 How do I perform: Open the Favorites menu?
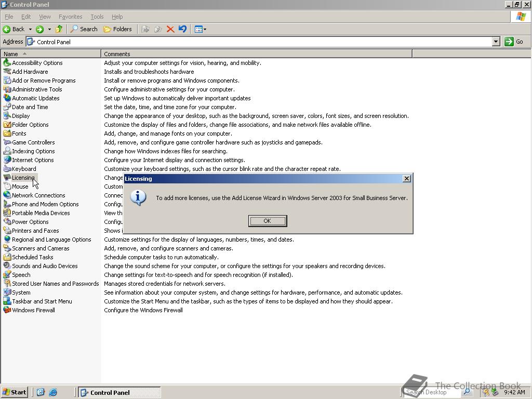coord(70,16)
